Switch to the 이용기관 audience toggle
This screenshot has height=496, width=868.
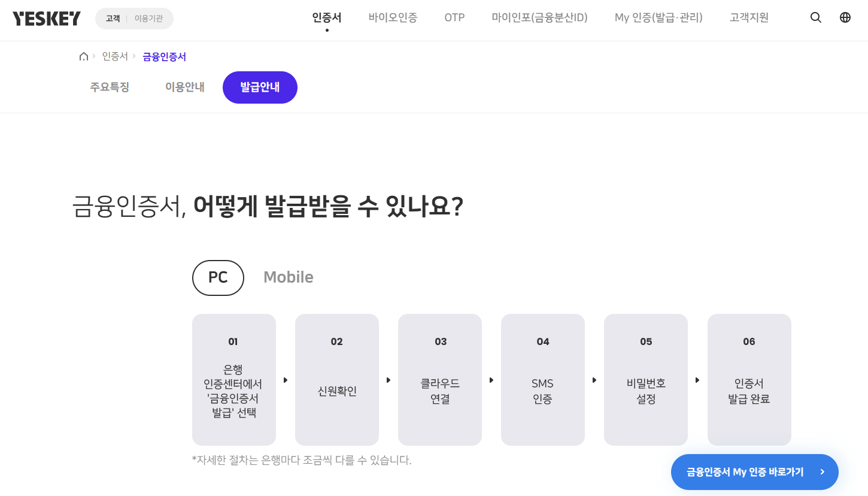[x=150, y=19]
